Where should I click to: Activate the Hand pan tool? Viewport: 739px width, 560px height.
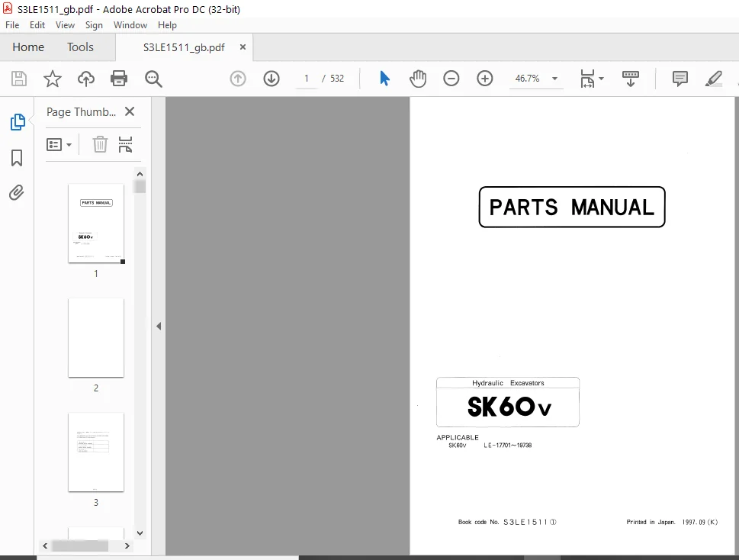point(418,79)
